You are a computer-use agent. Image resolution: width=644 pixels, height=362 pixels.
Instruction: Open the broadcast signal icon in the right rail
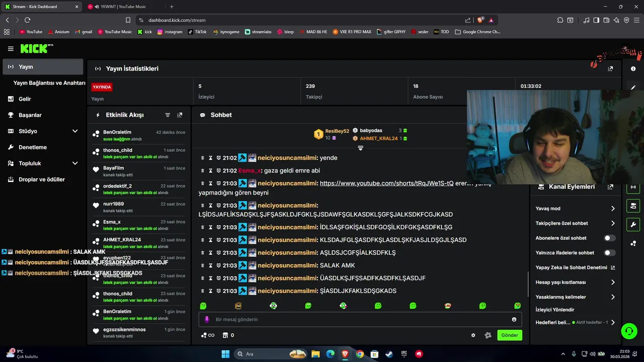click(633, 187)
